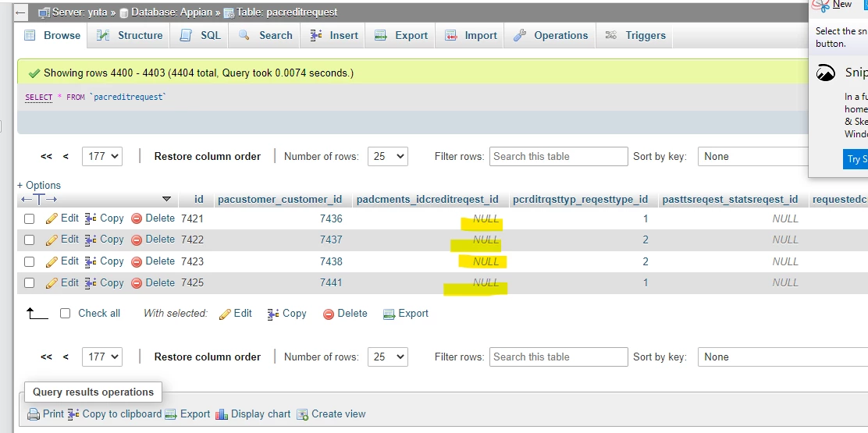Tick the checkbox for row 7425
868x433 pixels.
pyautogui.click(x=30, y=283)
